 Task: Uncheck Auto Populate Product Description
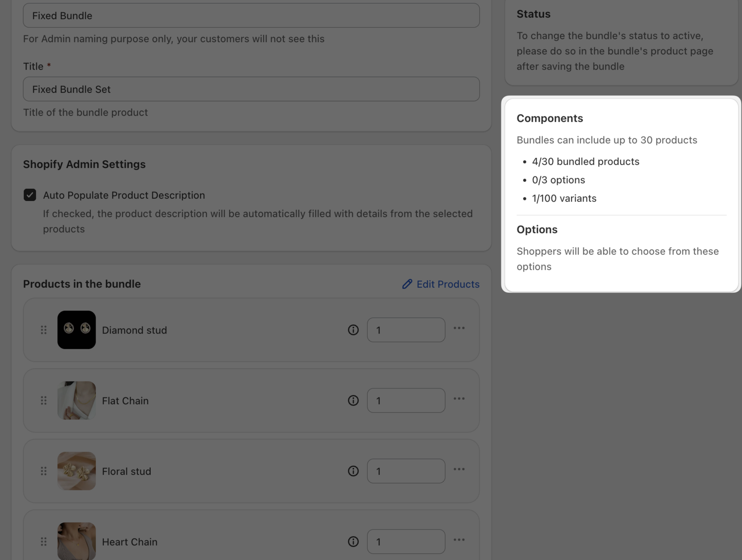pyautogui.click(x=30, y=195)
